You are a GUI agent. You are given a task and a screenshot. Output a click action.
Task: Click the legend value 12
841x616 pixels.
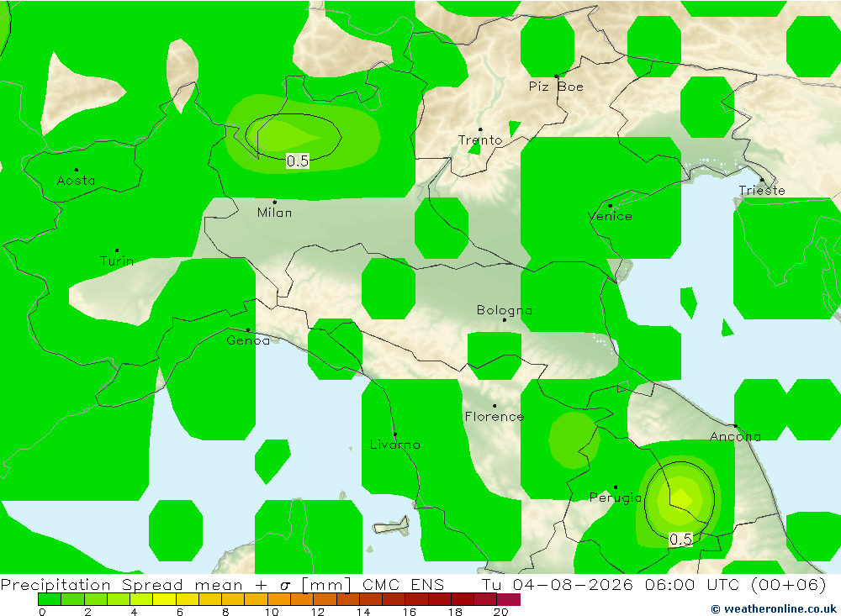pyautogui.click(x=318, y=612)
